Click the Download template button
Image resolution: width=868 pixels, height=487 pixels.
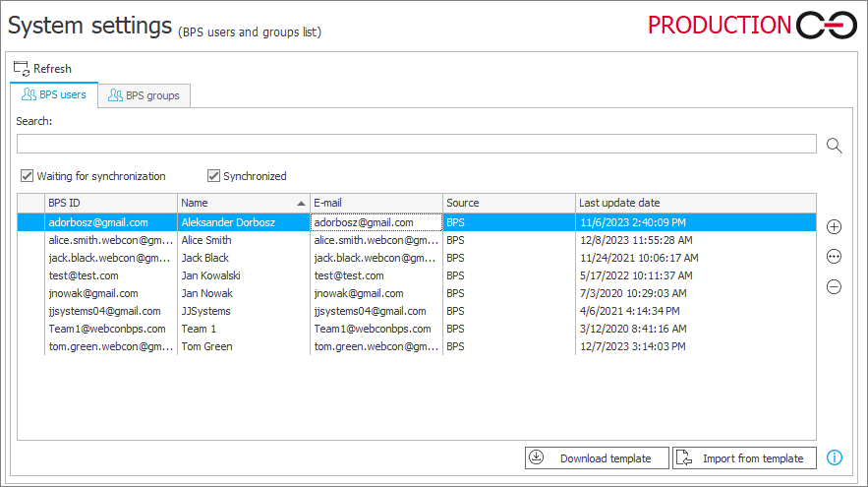[597, 458]
